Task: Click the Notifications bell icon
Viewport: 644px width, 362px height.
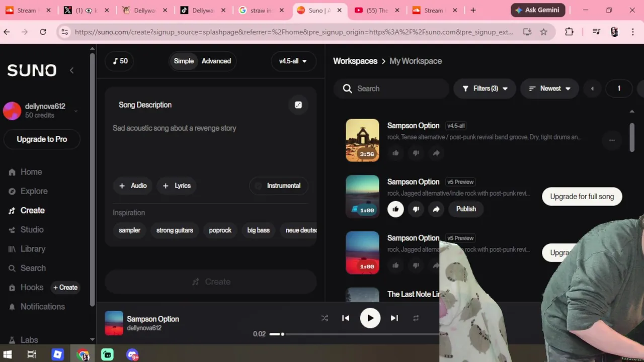Action: point(12,307)
